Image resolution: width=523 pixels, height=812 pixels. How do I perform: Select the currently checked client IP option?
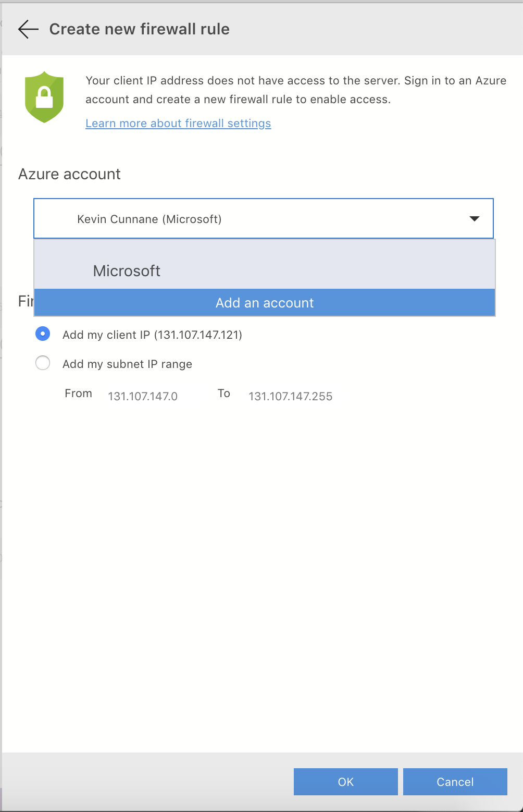[43, 334]
